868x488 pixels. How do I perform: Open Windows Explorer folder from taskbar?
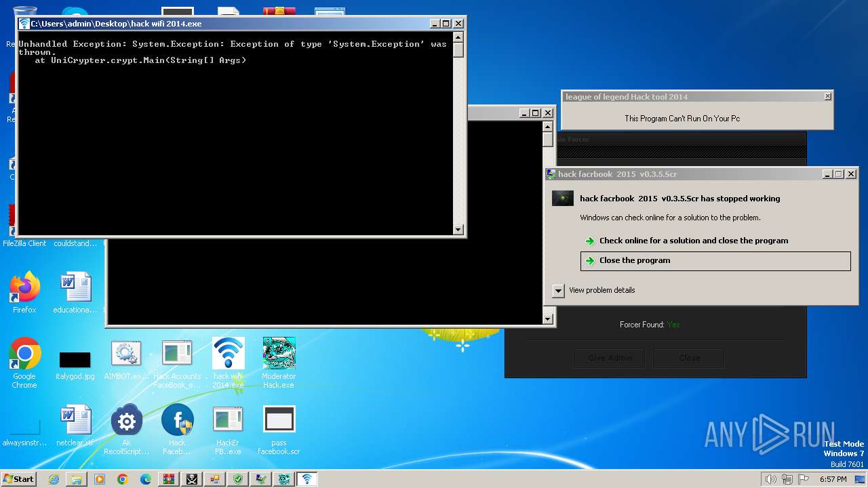click(x=77, y=479)
